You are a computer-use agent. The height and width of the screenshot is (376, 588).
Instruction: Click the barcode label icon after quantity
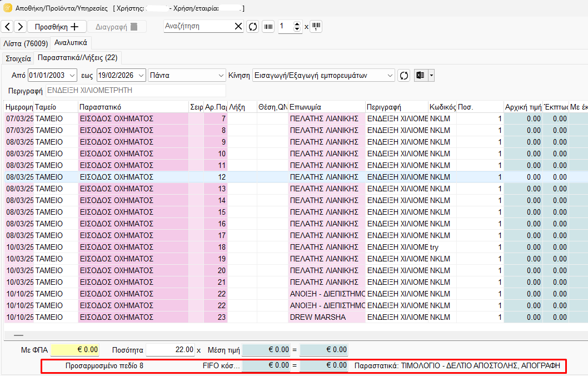316,26
